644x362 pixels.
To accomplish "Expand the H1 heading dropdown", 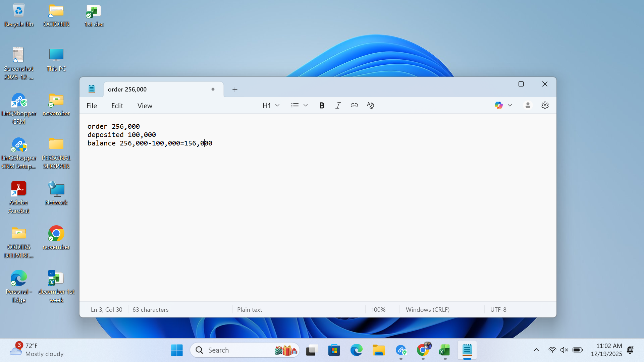I will 271,106.
